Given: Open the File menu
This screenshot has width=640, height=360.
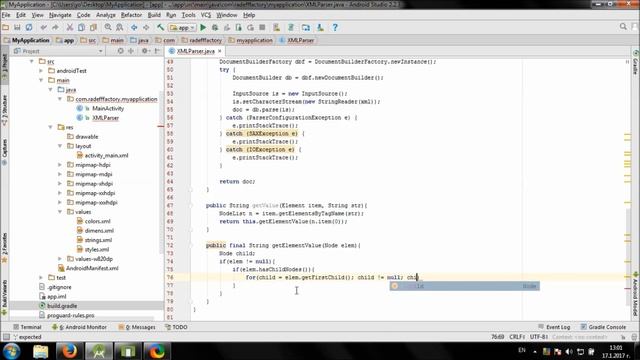Looking at the screenshot, I should point(6,15).
